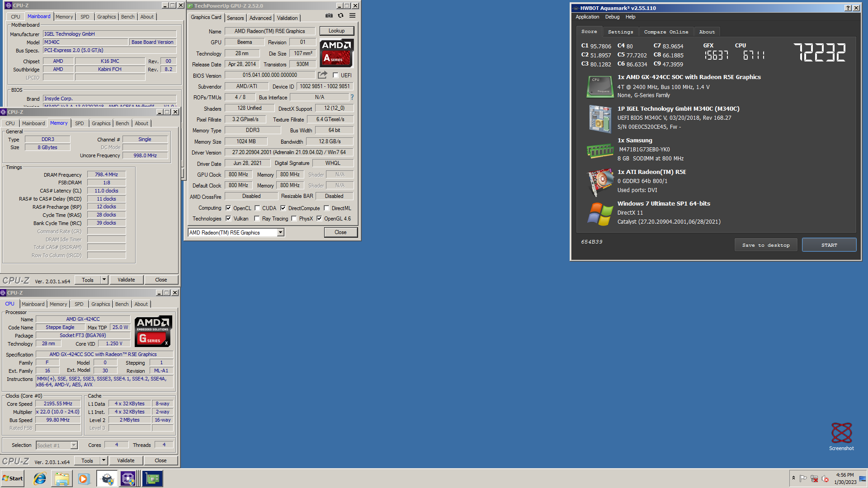Toggle the OpenCL checkbox
This screenshot has width=868, height=488.
(x=228, y=208)
